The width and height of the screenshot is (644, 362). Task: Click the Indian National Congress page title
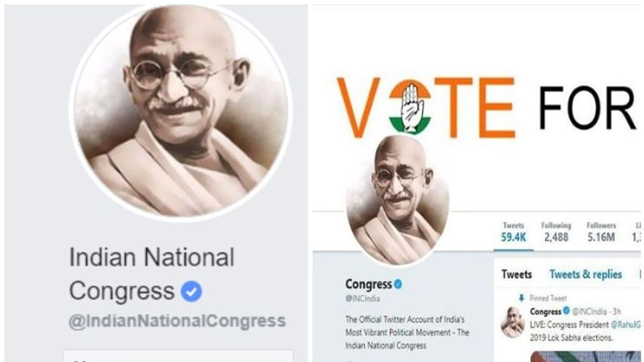click(x=152, y=274)
